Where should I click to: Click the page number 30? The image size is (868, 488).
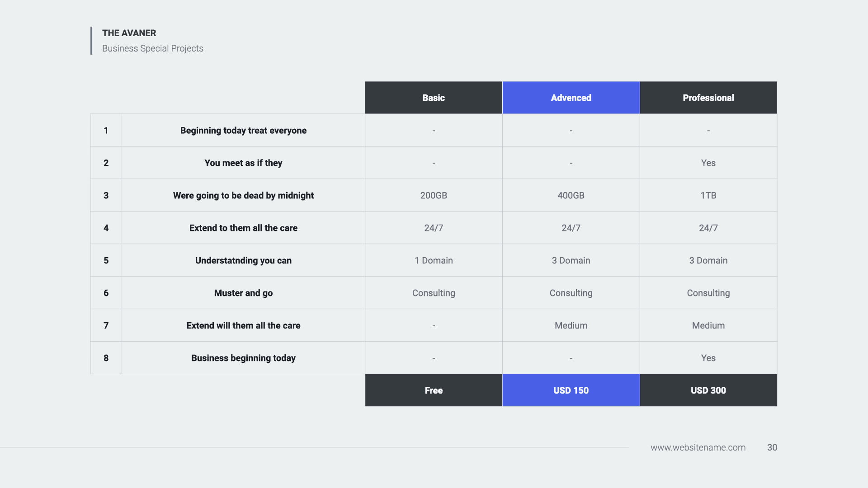click(772, 447)
